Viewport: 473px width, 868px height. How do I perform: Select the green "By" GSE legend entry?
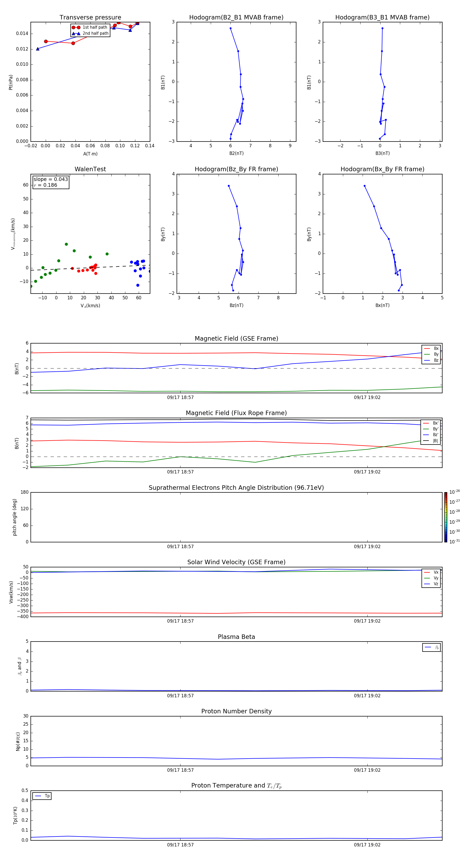tap(431, 354)
